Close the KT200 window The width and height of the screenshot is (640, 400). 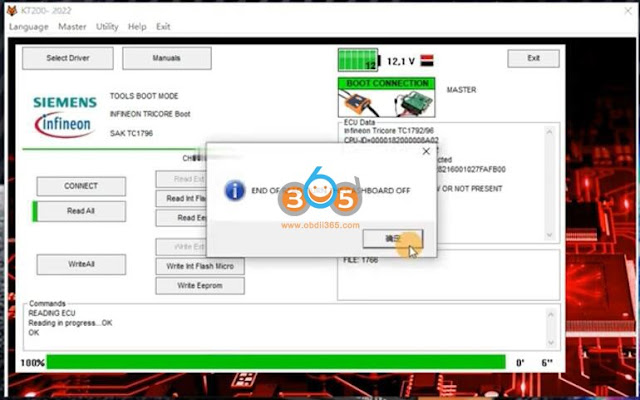(x=628, y=11)
